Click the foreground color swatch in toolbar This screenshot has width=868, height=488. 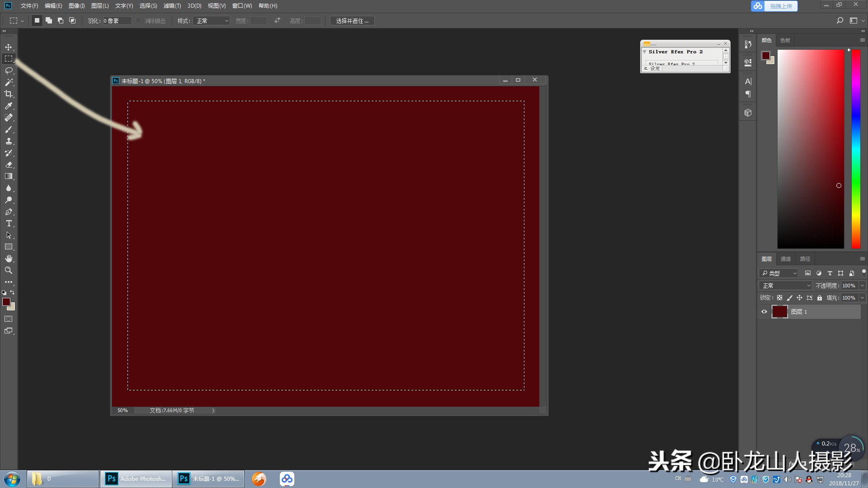point(6,302)
